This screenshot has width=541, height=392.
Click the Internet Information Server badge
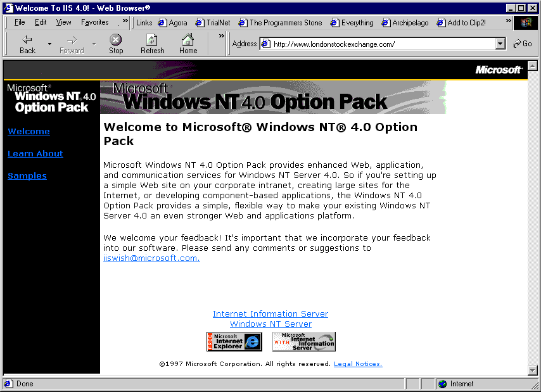click(x=304, y=342)
